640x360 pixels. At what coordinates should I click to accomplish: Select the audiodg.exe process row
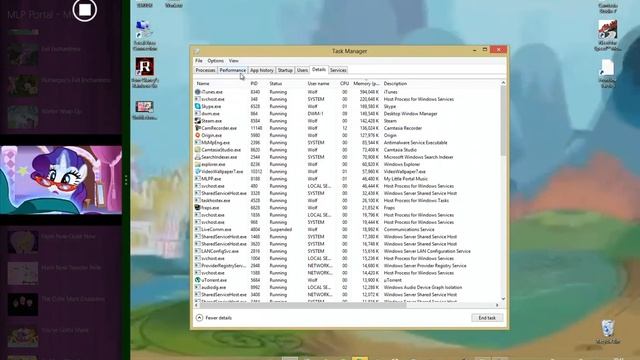347,288
